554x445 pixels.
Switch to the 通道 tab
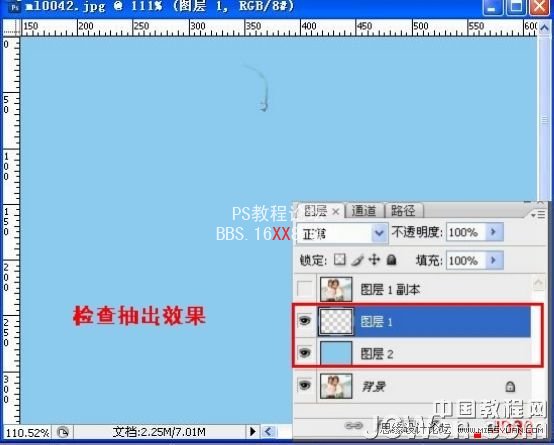tap(364, 211)
